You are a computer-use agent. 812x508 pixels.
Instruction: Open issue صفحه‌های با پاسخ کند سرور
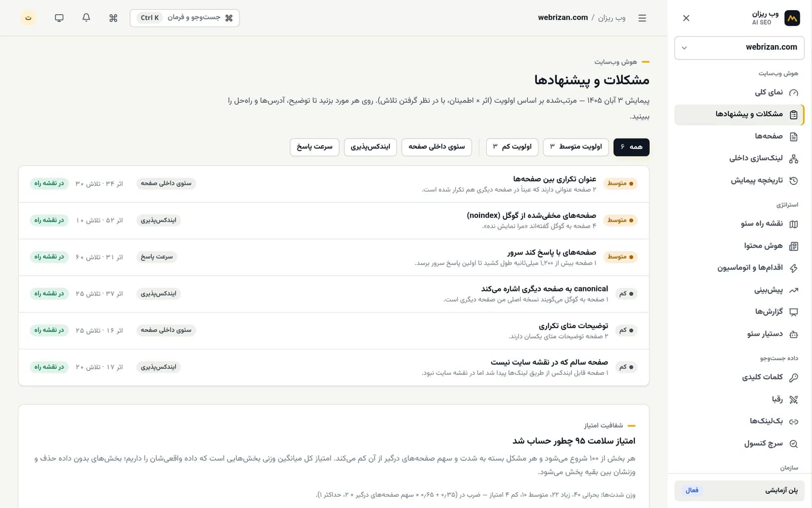(x=334, y=257)
